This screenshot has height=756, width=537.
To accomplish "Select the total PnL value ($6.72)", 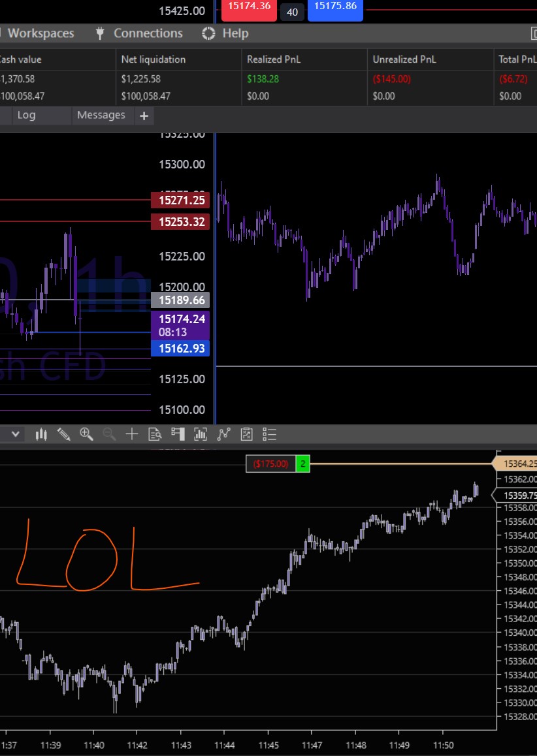I will pos(513,78).
